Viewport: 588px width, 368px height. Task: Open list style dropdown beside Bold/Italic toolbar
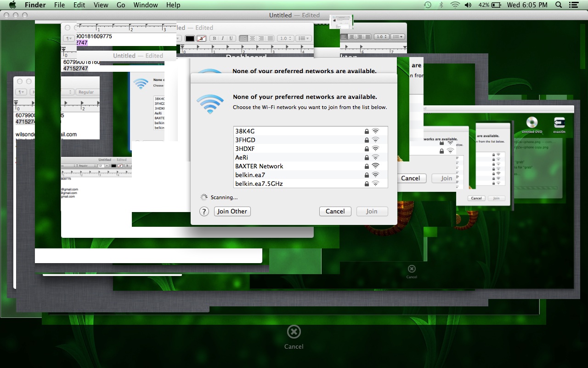(303, 38)
